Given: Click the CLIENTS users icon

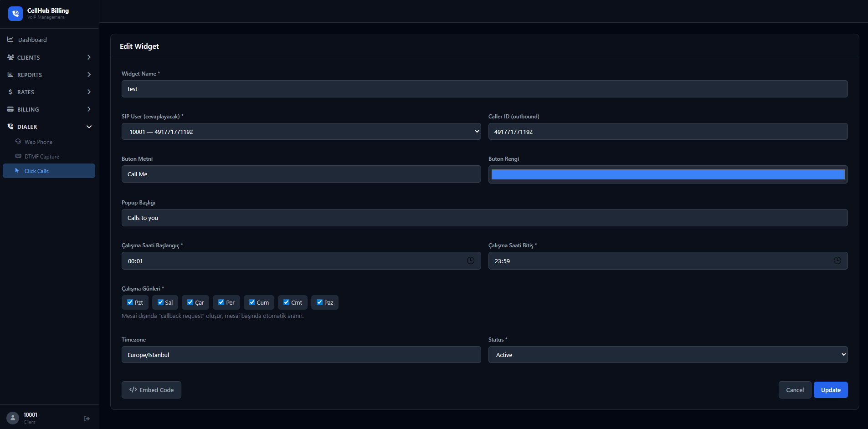Looking at the screenshot, I should (10, 57).
